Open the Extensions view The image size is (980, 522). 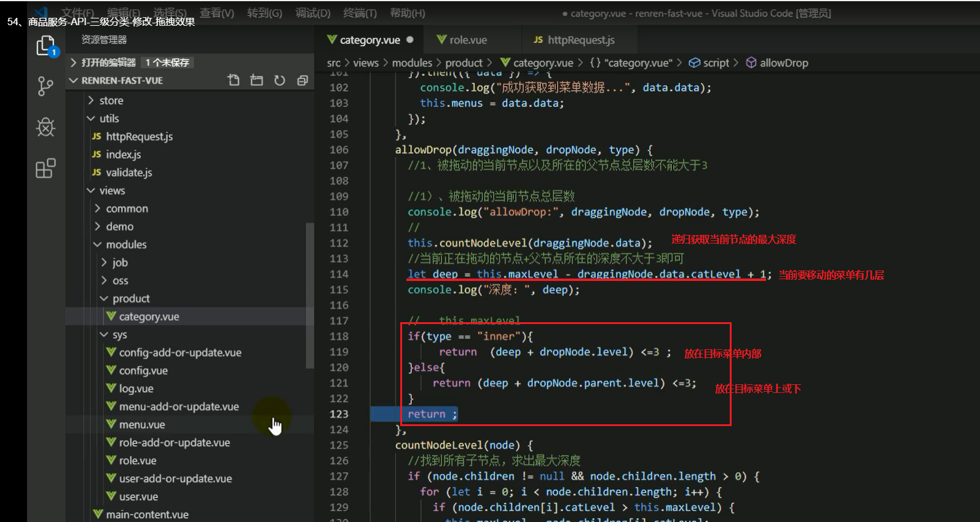pyautogui.click(x=45, y=168)
